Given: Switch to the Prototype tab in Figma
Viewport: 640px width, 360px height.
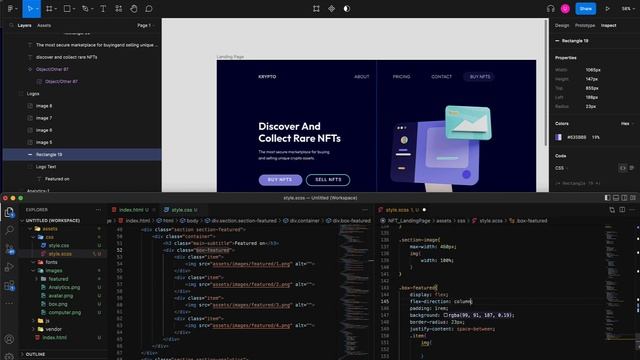Looking at the screenshot, I should 585,25.
